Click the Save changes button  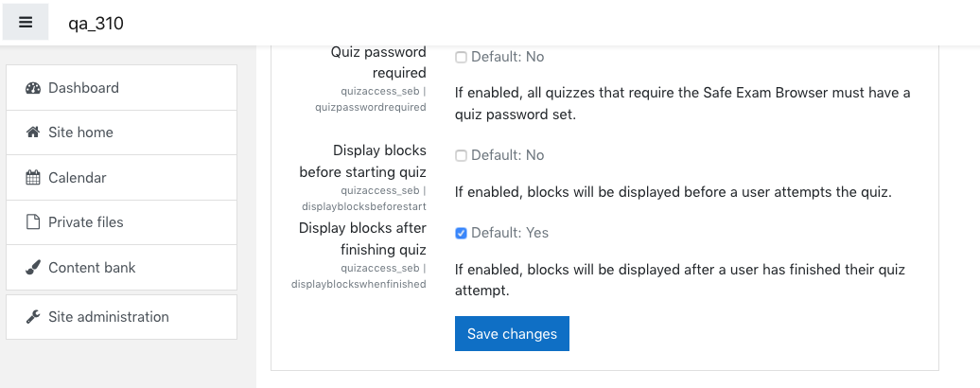pos(512,334)
